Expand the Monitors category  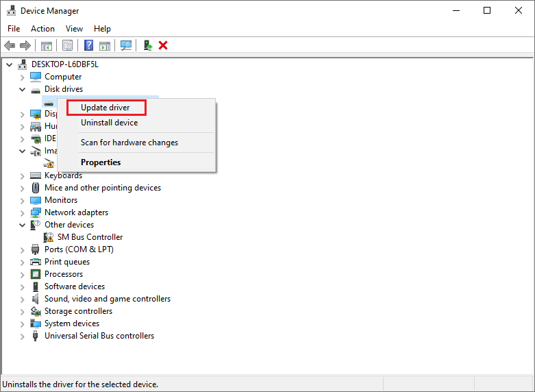(x=22, y=201)
